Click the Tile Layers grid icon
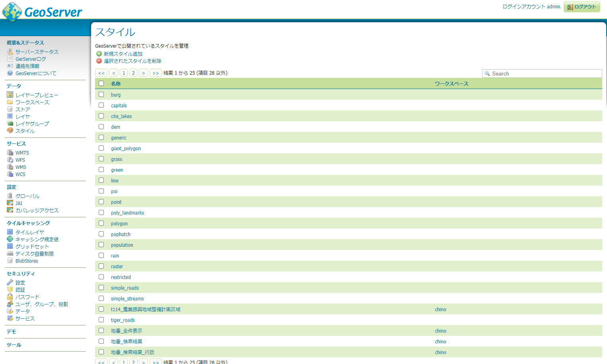The image size is (607, 364). 10,232
